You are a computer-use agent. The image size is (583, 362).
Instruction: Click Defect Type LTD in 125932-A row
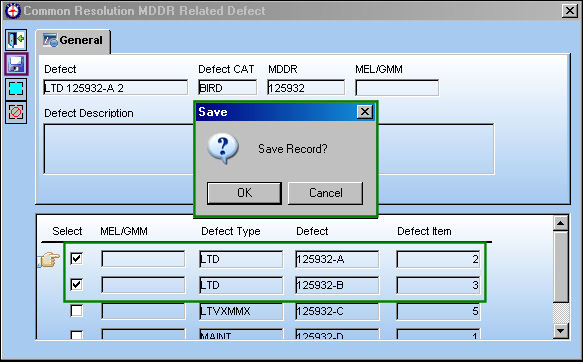241,259
